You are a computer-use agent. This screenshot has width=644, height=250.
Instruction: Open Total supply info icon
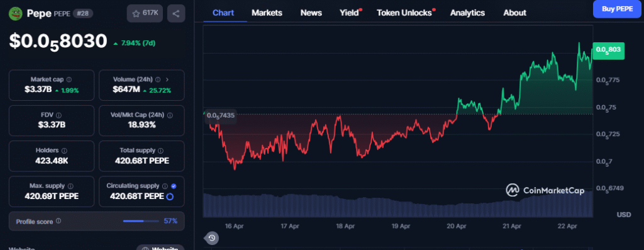[160, 151]
